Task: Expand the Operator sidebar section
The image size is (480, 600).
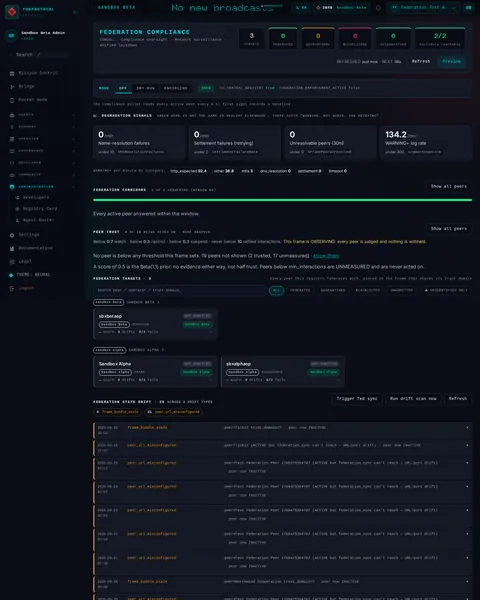Action: click(x=73, y=139)
